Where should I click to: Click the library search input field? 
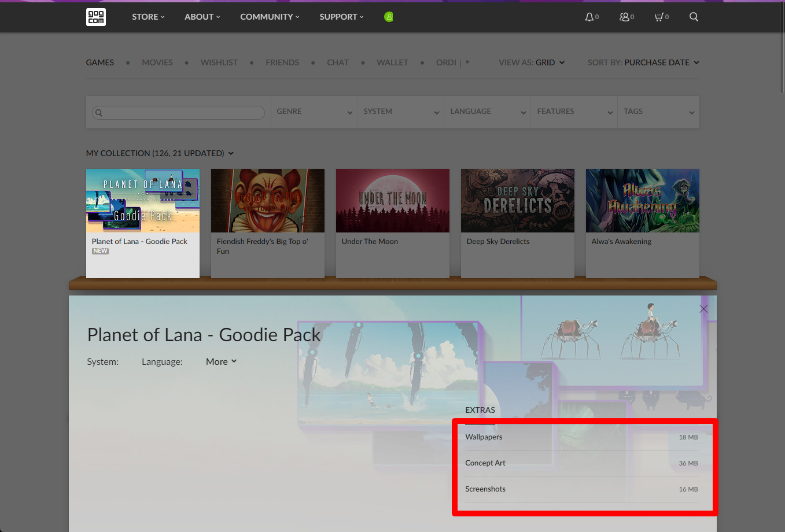178,112
